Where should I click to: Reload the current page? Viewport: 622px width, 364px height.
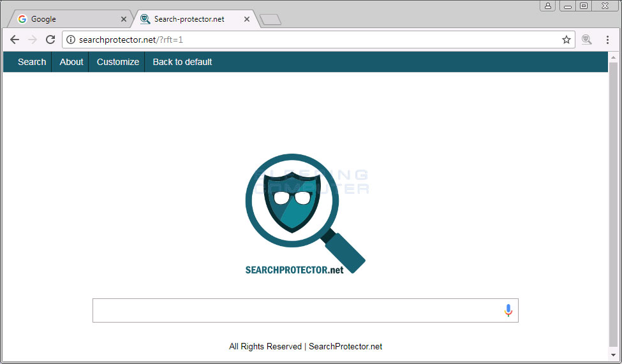pyautogui.click(x=50, y=40)
